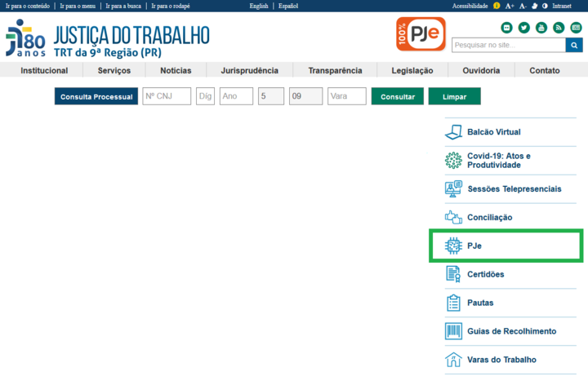
Task: Click into the Díg field
Action: point(205,96)
